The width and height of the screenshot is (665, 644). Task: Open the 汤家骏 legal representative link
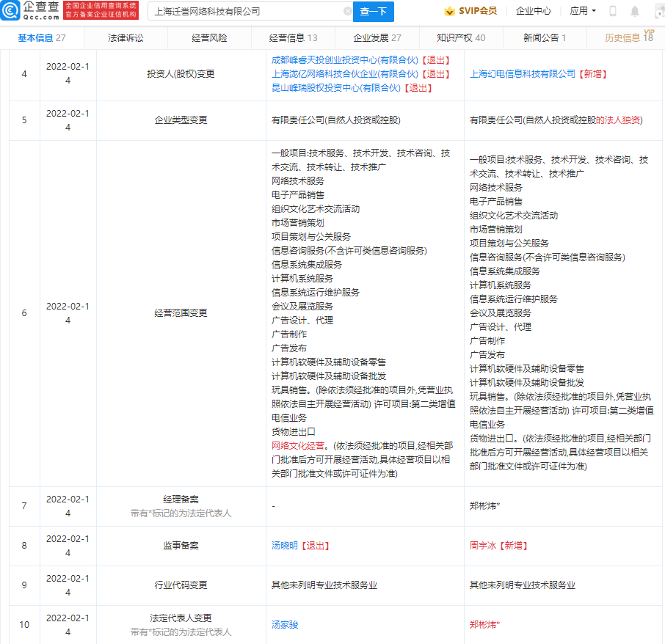286,625
